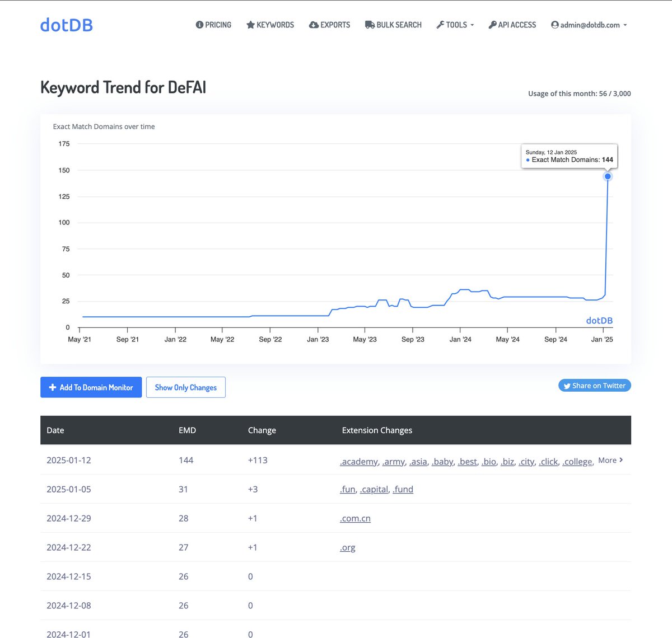
Task: Click the Tools wrench icon
Action: [440, 25]
